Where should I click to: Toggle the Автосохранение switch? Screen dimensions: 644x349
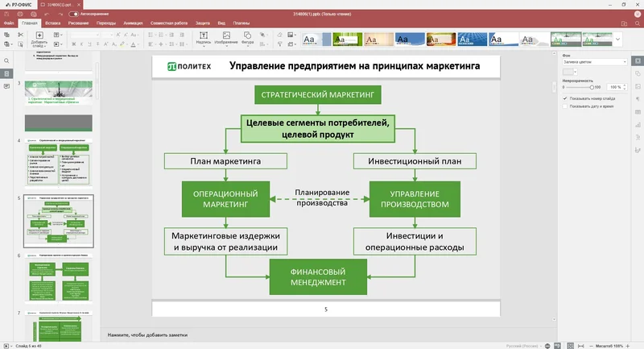click(x=73, y=14)
